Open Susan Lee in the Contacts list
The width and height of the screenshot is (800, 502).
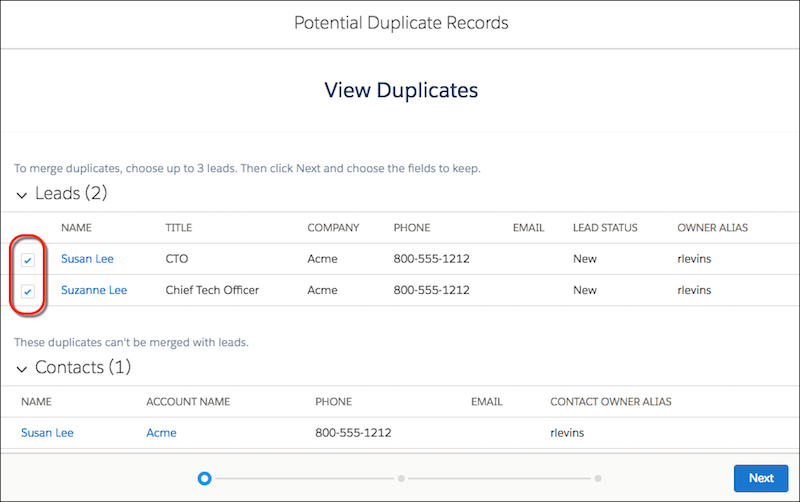pyautogui.click(x=47, y=433)
